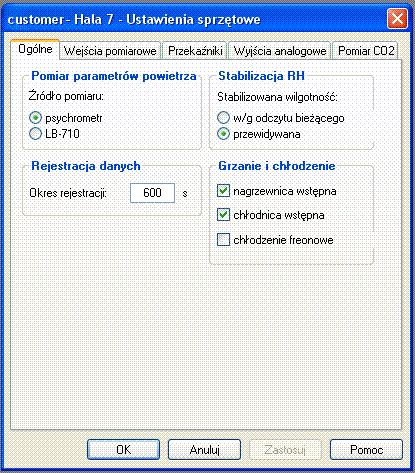Image resolution: width=415 pixels, height=473 pixels.
Task: Click the Anuluj button
Action: tap(204, 450)
